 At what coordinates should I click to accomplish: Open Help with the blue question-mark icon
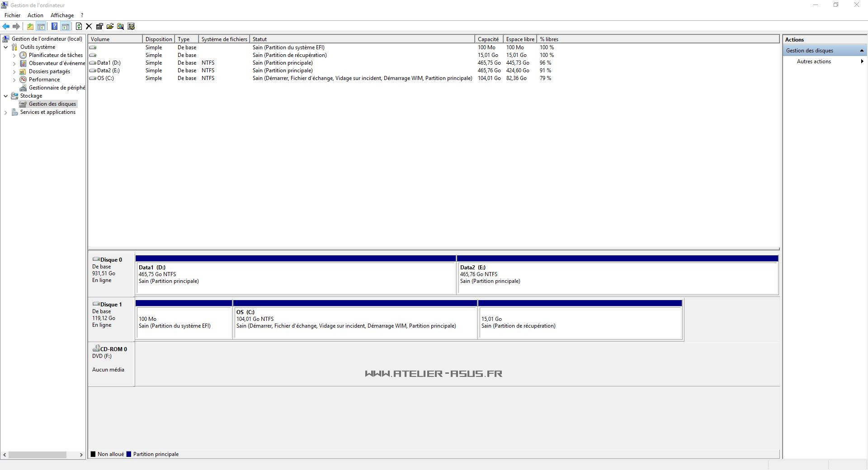point(54,26)
